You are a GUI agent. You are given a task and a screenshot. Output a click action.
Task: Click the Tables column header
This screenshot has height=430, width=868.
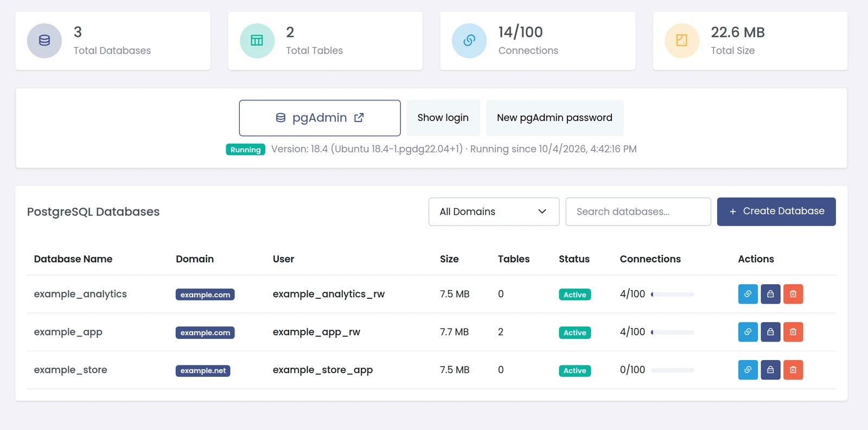514,259
